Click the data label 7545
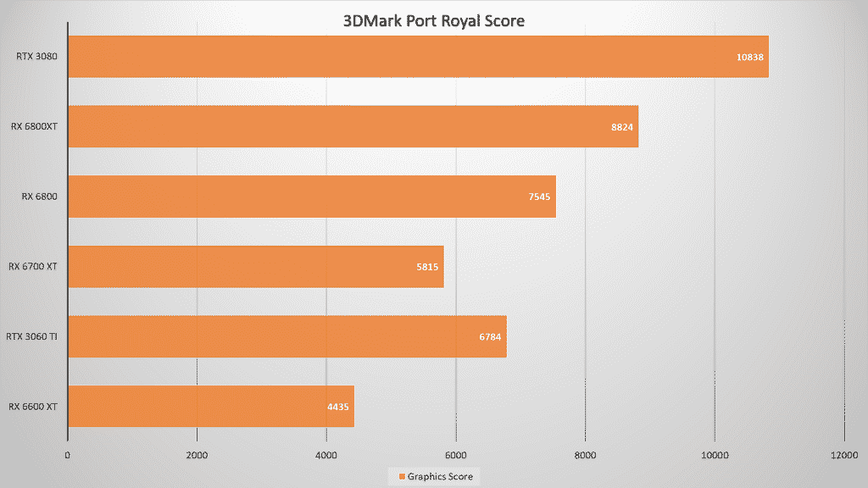This screenshot has width=868, height=488. (x=539, y=197)
